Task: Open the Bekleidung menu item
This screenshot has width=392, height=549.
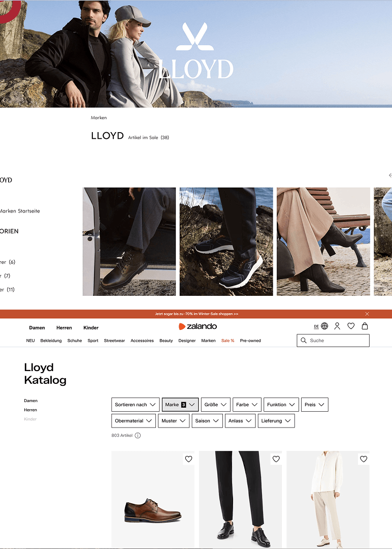Action: pos(51,341)
